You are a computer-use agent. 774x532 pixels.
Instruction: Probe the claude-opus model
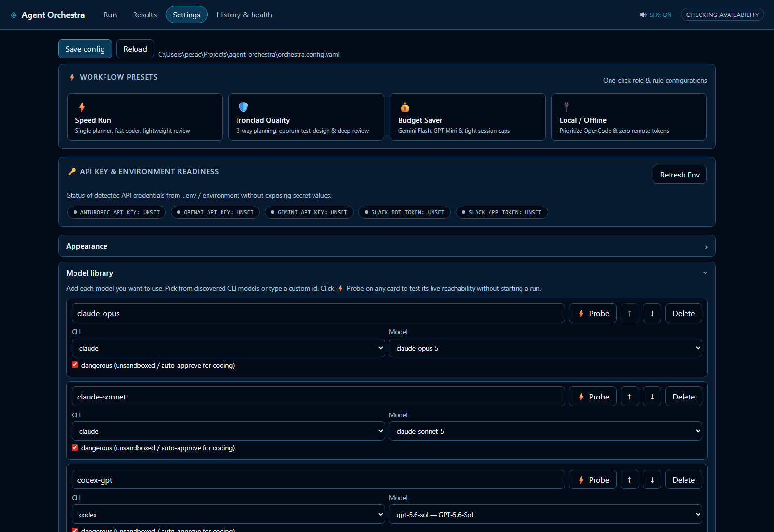point(593,313)
